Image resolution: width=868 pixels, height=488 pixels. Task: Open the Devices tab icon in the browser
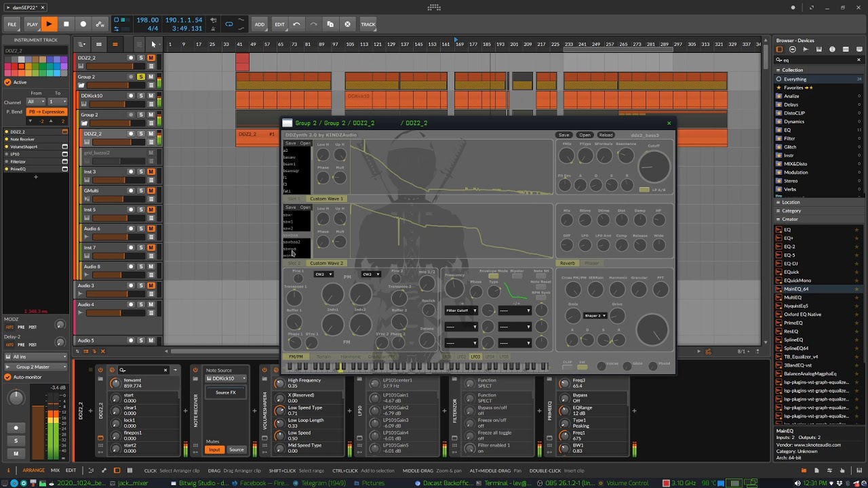[x=779, y=49]
